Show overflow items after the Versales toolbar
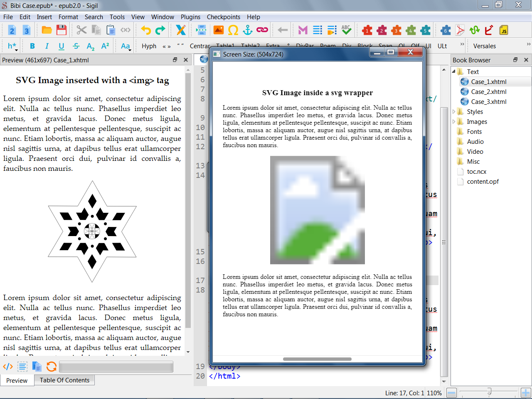The height and width of the screenshot is (399, 532). (x=529, y=44)
